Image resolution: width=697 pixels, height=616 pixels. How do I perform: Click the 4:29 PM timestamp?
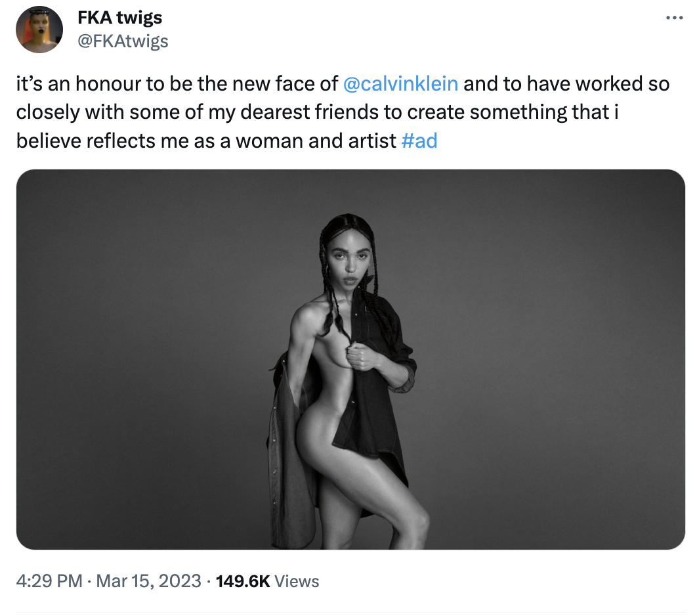(x=49, y=581)
